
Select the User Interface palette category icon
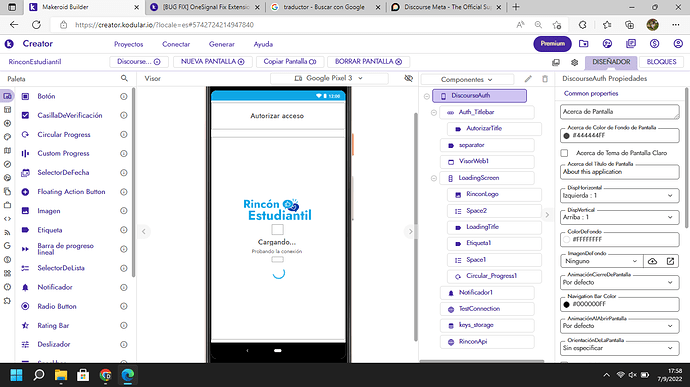tap(7, 96)
